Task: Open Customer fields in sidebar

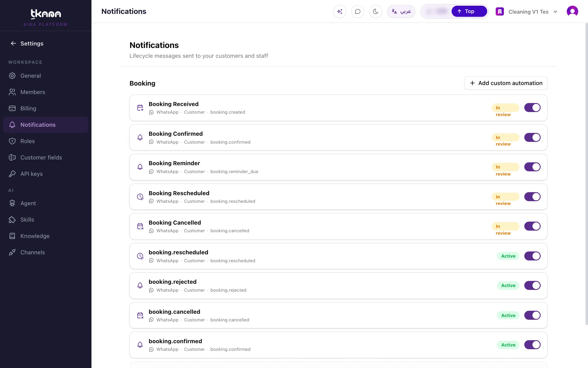Action: [46, 158]
